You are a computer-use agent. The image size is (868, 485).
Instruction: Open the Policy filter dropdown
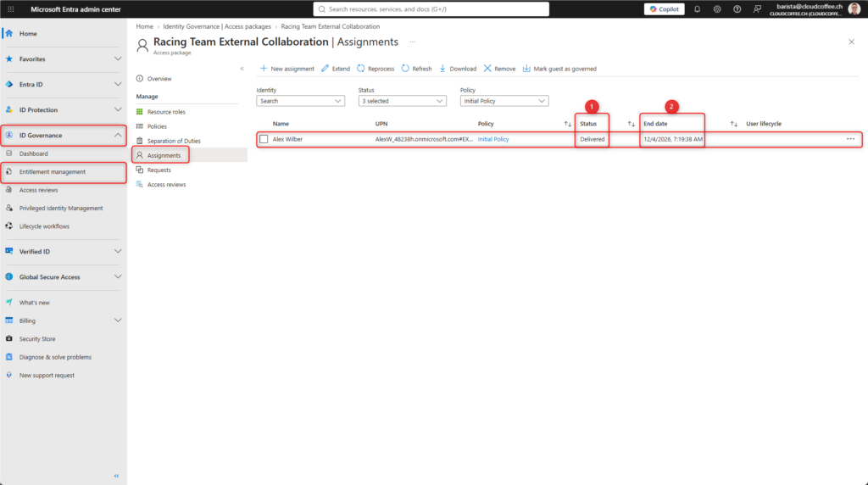(x=504, y=101)
